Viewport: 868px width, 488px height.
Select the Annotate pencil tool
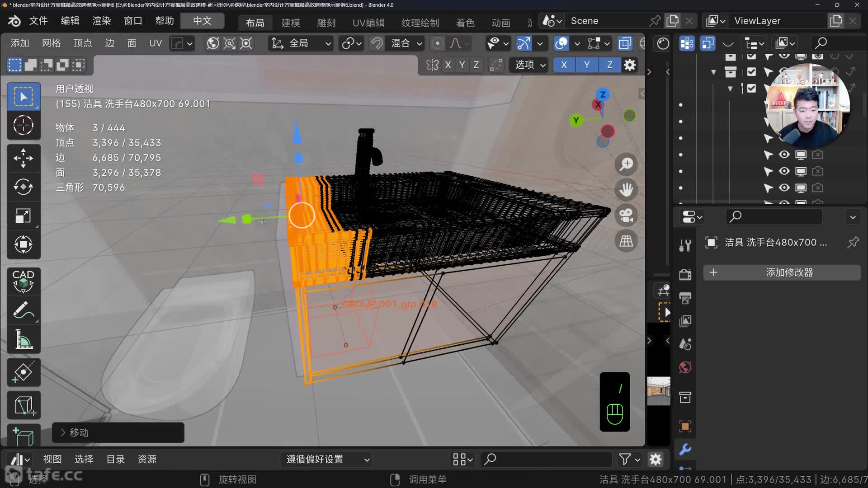24,310
